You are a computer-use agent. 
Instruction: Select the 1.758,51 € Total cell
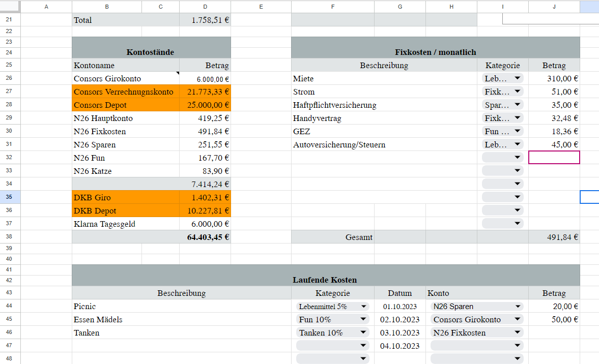[205, 20]
